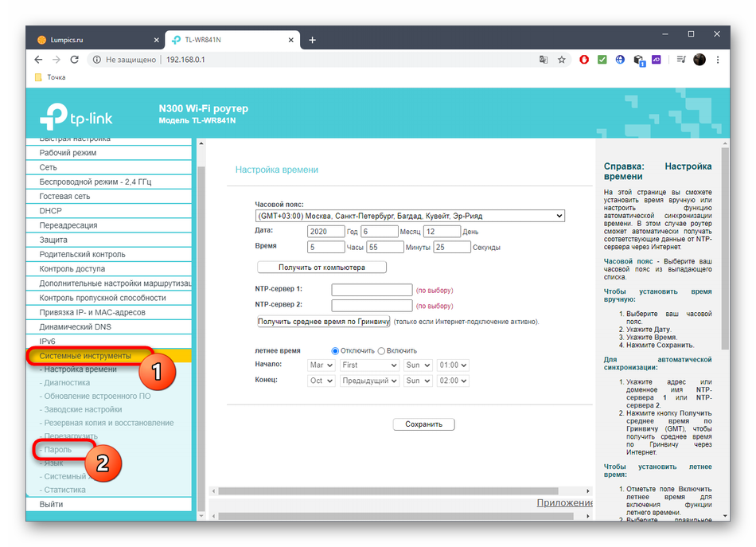This screenshot has width=756, height=547.
Task: Open the Родительский контроль menu item
Action: 82,255
